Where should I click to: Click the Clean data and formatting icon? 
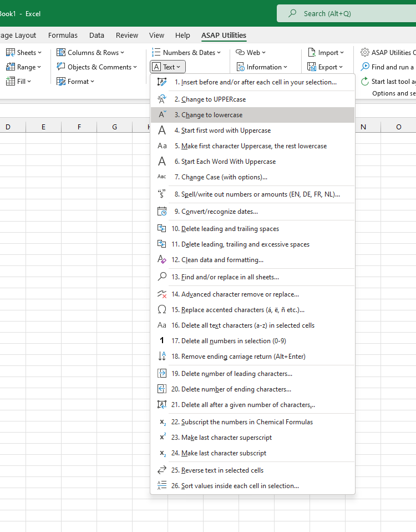click(162, 260)
